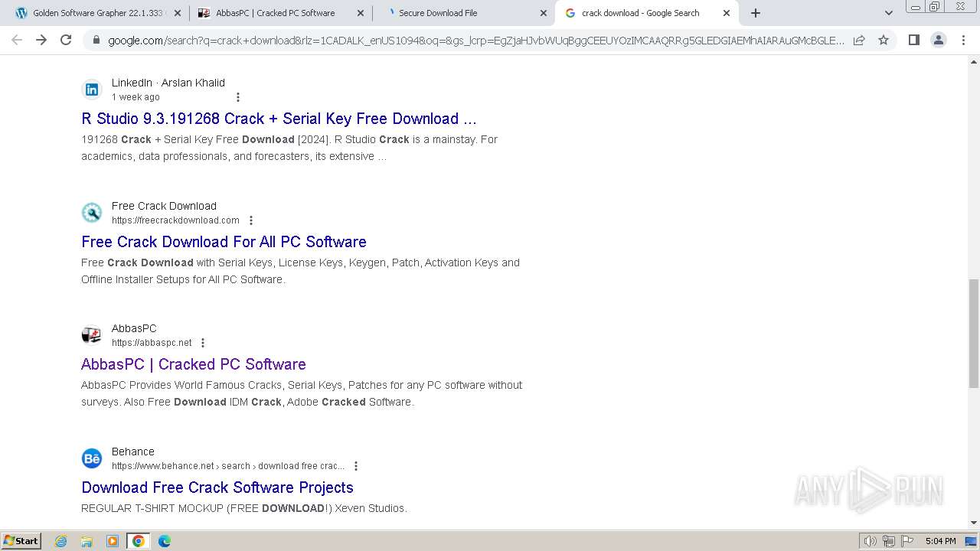Image resolution: width=980 pixels, height=551 pixels.
Task: Open R Studio 9.3.191268 Crack result
Action: coord(279,119)
